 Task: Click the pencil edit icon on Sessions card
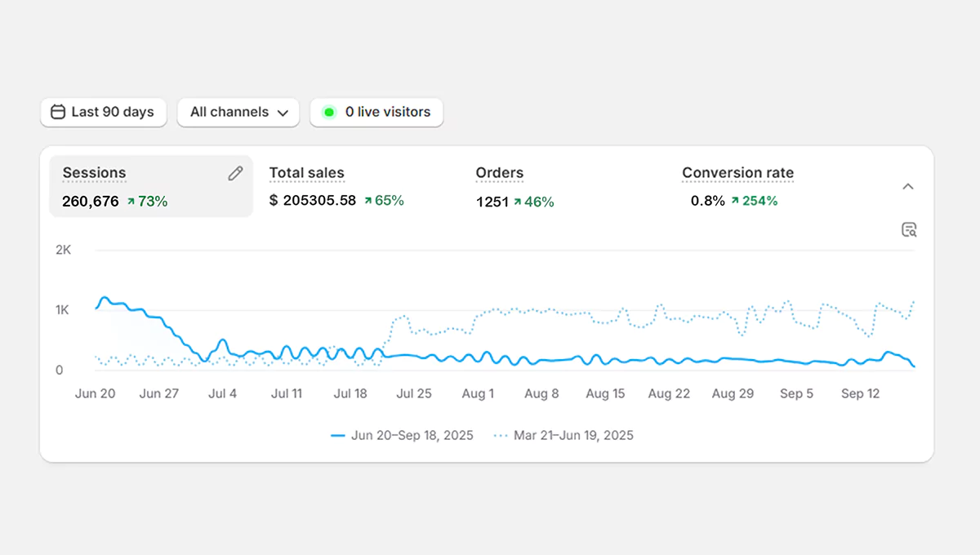(x=235, y=173)
